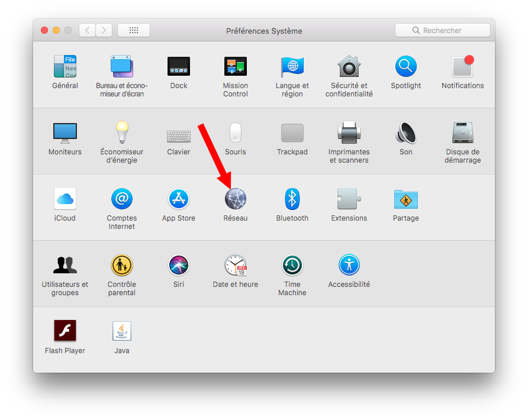The width and height of the screenshot is (528, 420).
Task: Close the Préférences Système window
Action: [44, 30]
